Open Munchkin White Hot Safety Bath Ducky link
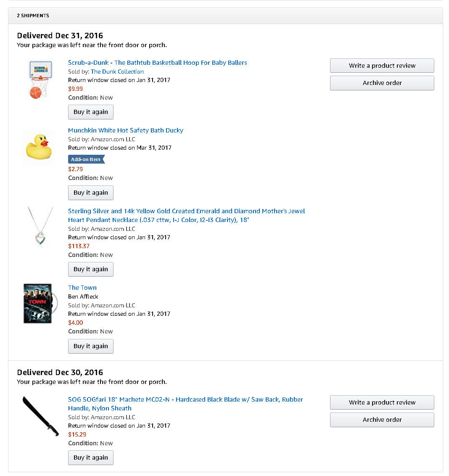The image size is (449, 476). pos(125,130)
